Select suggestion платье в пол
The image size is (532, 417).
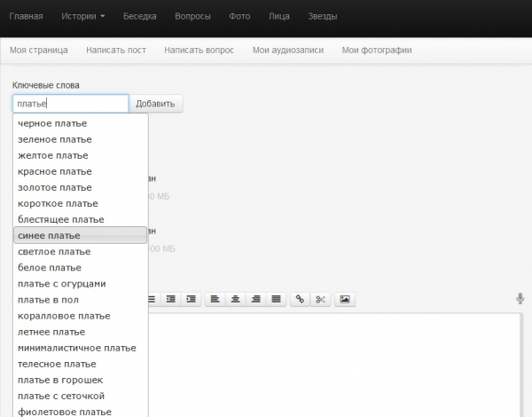pyautogui.click(x=81, y=300)
